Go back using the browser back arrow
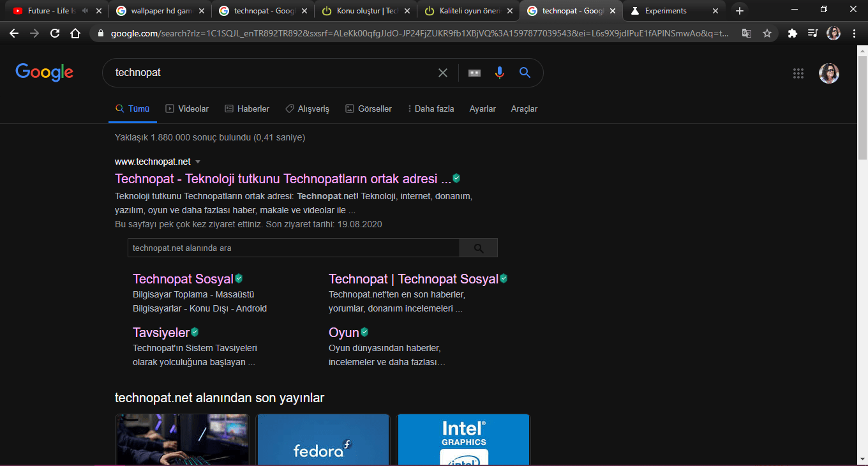The image size is (868, 466). [x=14, y=34]
